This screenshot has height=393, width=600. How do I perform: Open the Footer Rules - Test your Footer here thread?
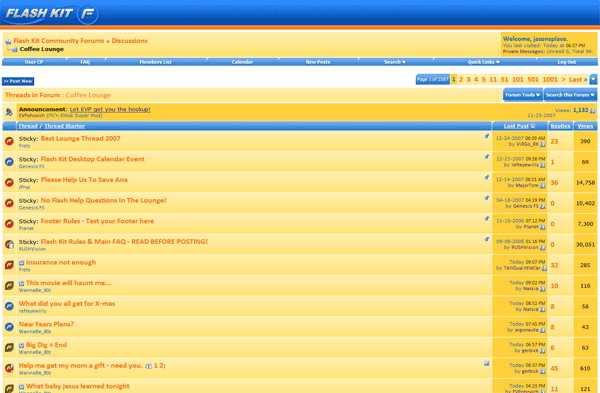click(97, 221)
